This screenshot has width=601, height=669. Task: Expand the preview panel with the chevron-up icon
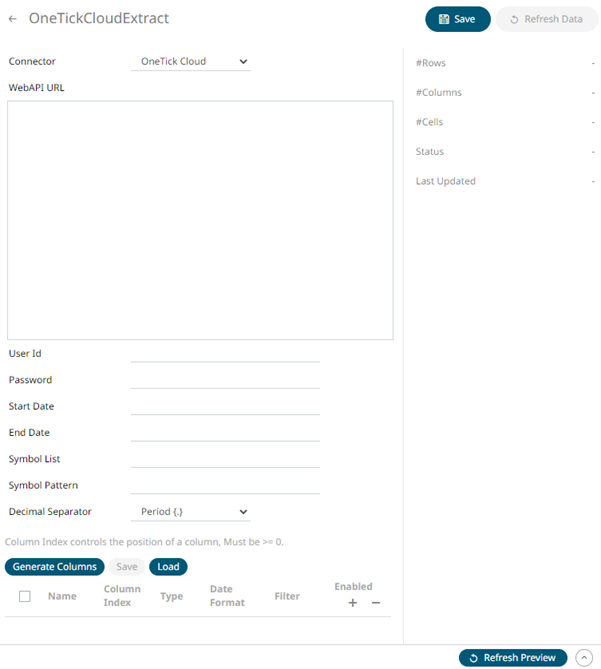(x=584, y=658)
